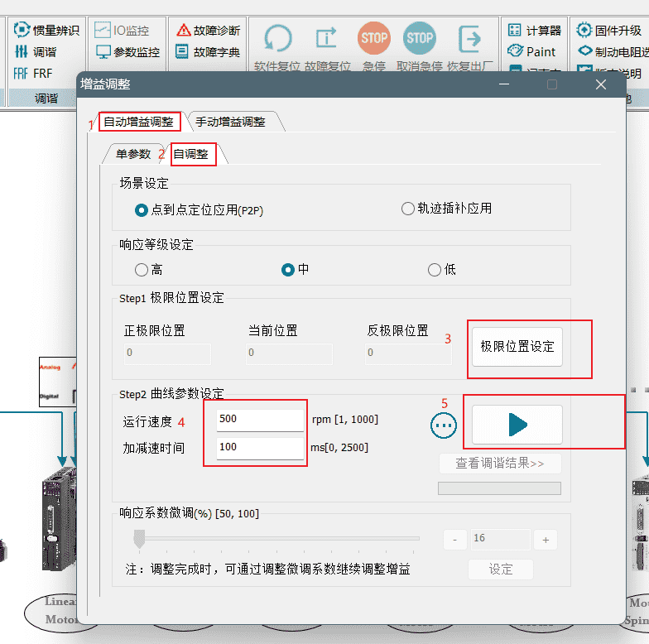649x644 pixels.
Task: Set response level to low (低)
Action: (x=435, y=270)
